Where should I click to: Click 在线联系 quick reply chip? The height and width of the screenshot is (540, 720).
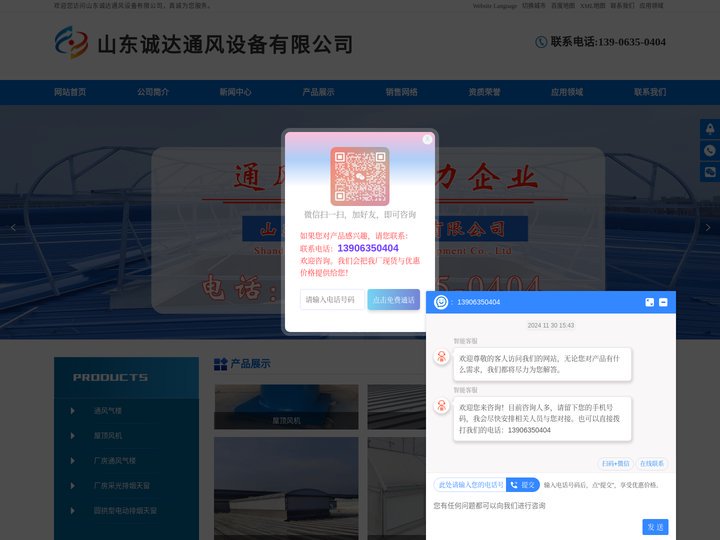click(652, 463)
